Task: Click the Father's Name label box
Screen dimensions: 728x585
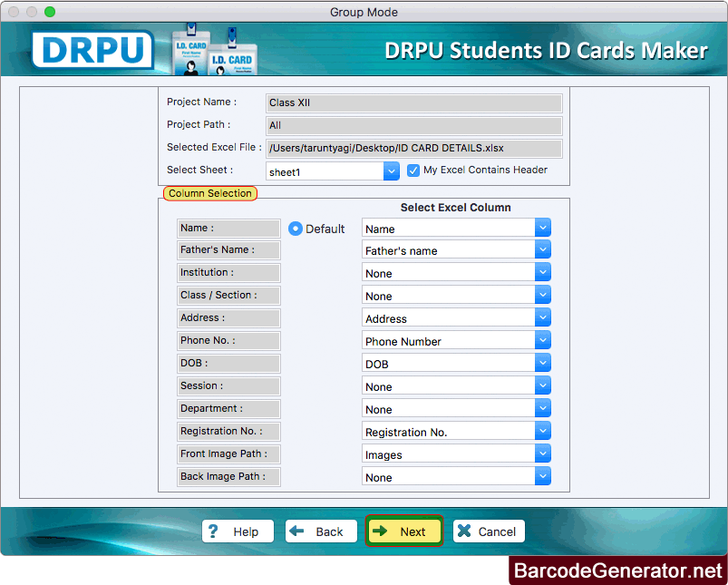Action: [228, 250]
